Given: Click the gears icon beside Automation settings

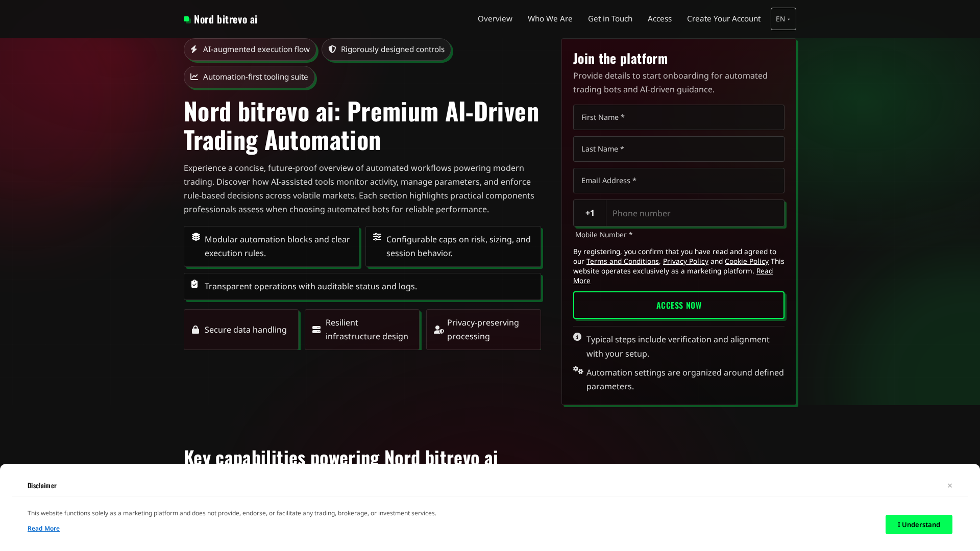Looking at the screenshot, I should pos(578,370).
